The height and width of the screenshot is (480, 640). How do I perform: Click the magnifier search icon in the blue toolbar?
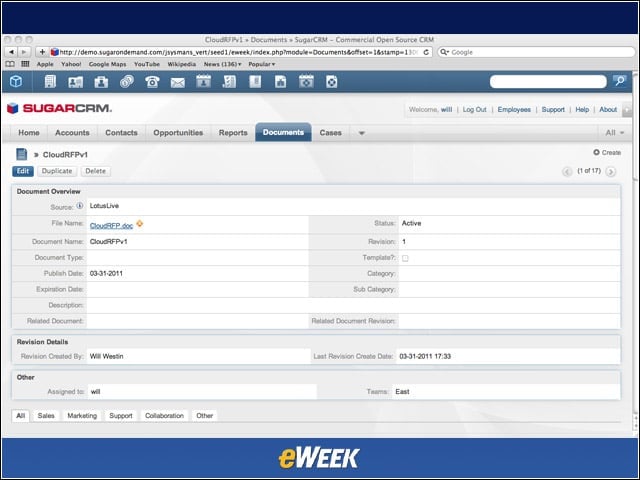620,81
